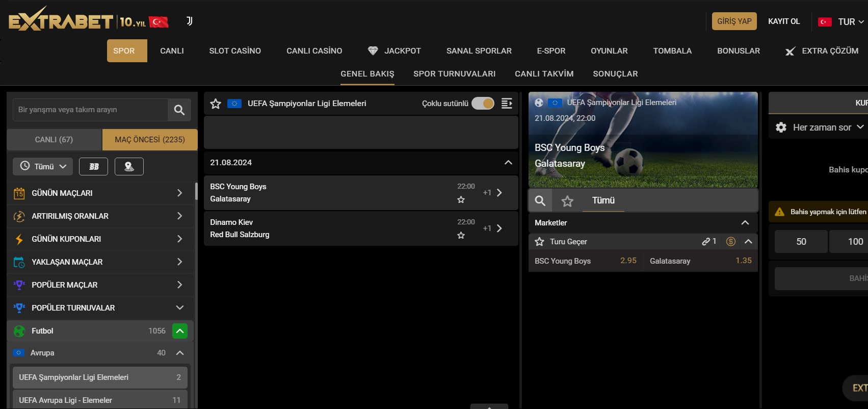Open the TOMBALA menu
868x409 pixels.
pyautogui.click(x=672, y=51)
